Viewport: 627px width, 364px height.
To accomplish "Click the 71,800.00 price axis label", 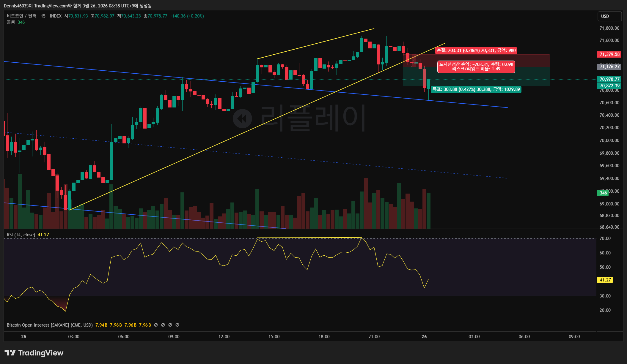I will (x=609, y=28).
